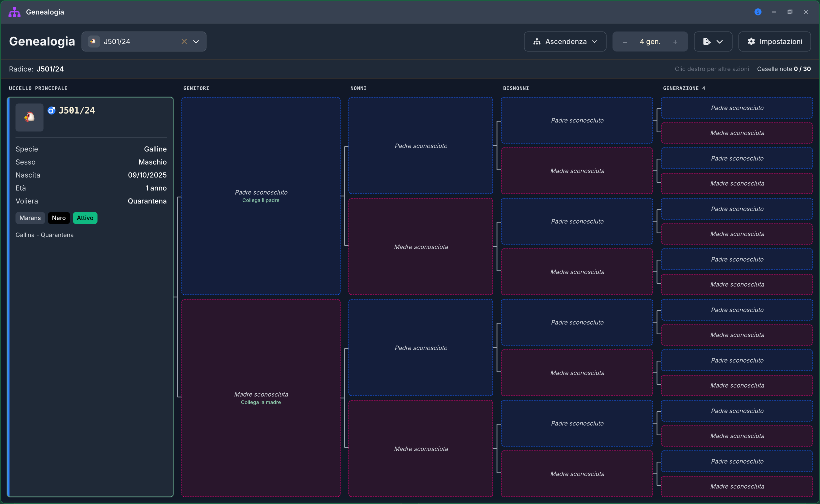The image size is (820, 504).
Task: Click the hierarchy icon on Ascendenza button
Action: (537, 42)
